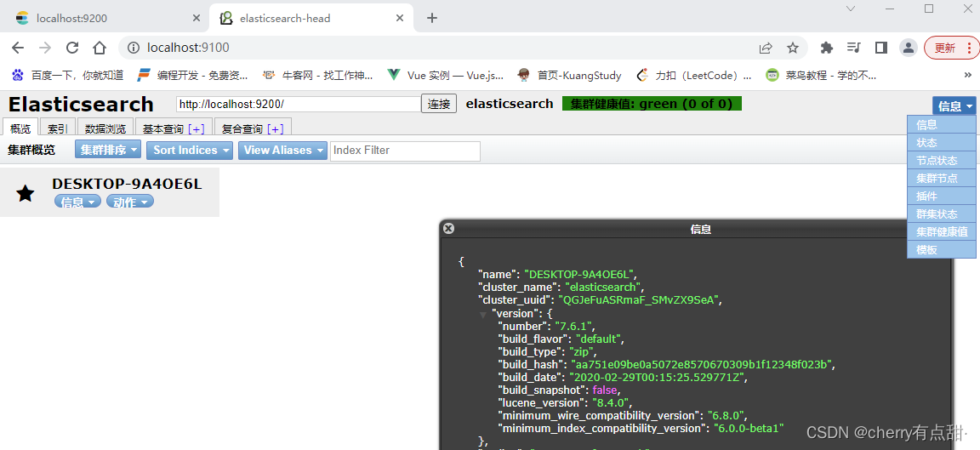Open the 编程开发 bookmark
The height and width of the screenshot is (450, 980).
[x=192, y=76]
